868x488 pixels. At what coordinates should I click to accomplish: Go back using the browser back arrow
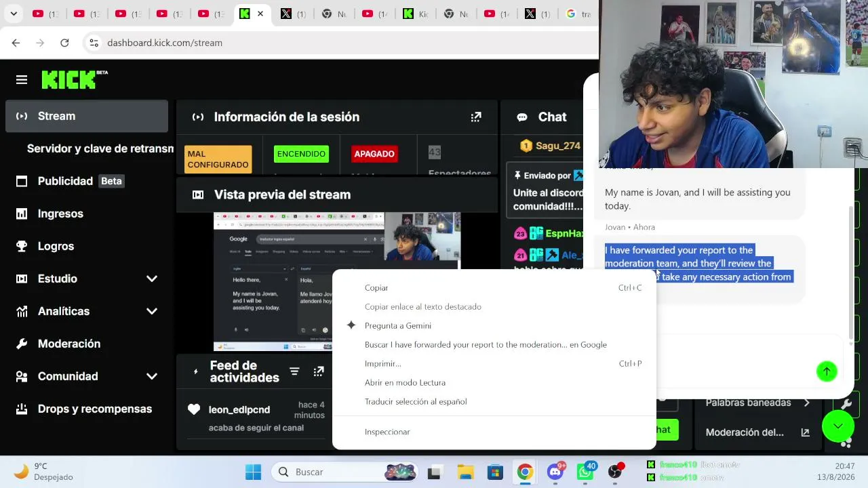pos(16,43)
